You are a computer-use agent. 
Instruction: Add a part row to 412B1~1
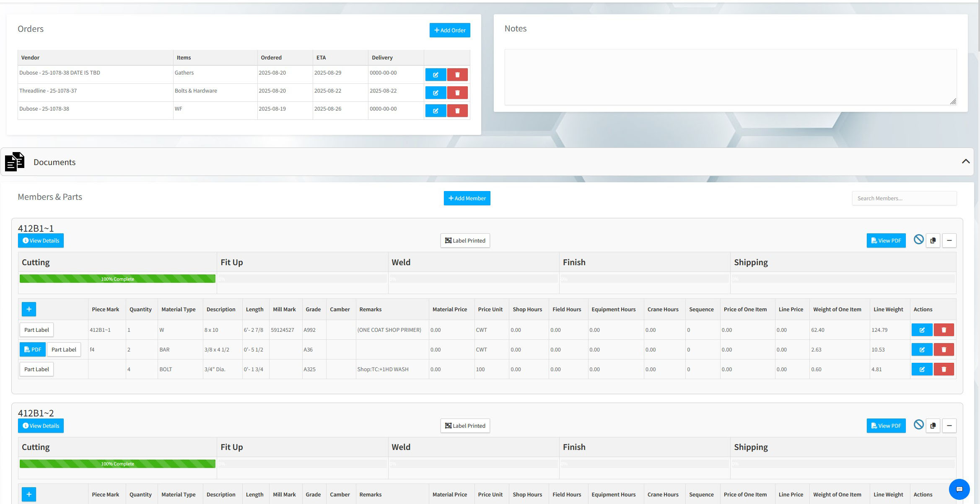[x=29, y=309]
